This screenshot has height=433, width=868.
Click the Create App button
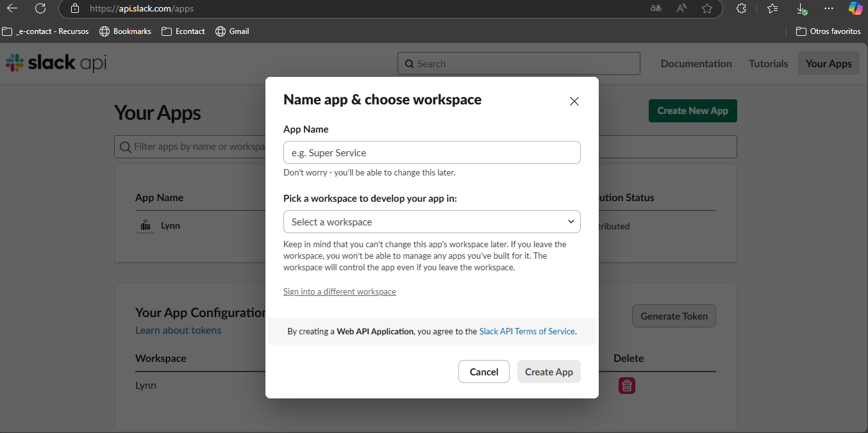coord(549,372)
